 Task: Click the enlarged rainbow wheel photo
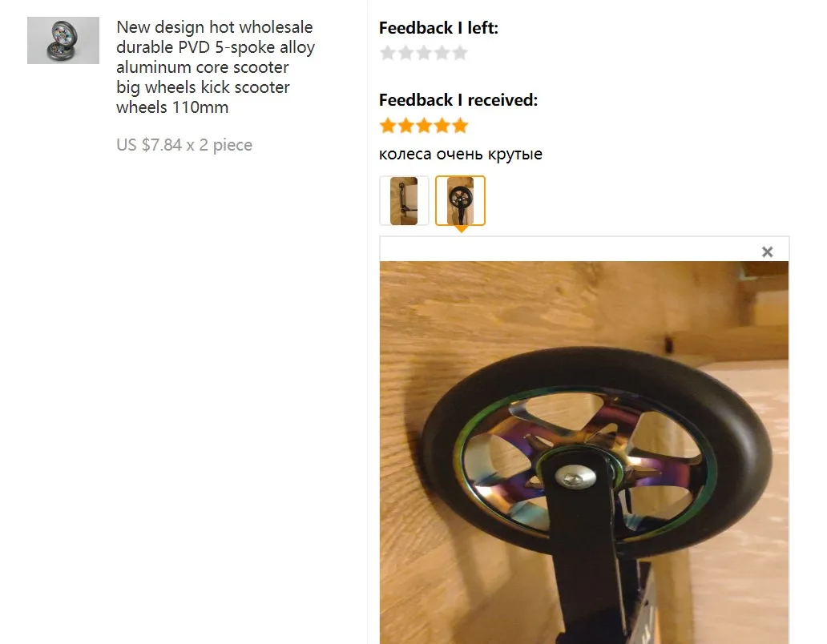pyautogui.click(x=584, y=453)
